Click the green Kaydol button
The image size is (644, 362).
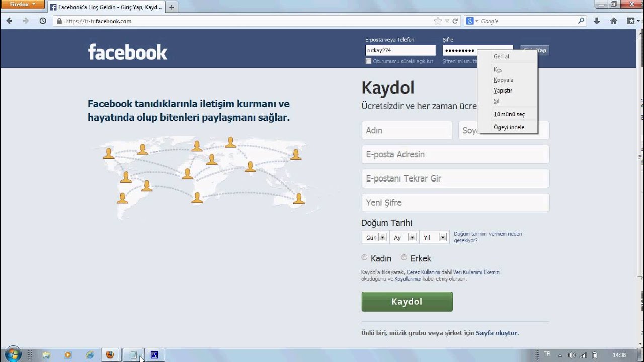click(407, 302)
